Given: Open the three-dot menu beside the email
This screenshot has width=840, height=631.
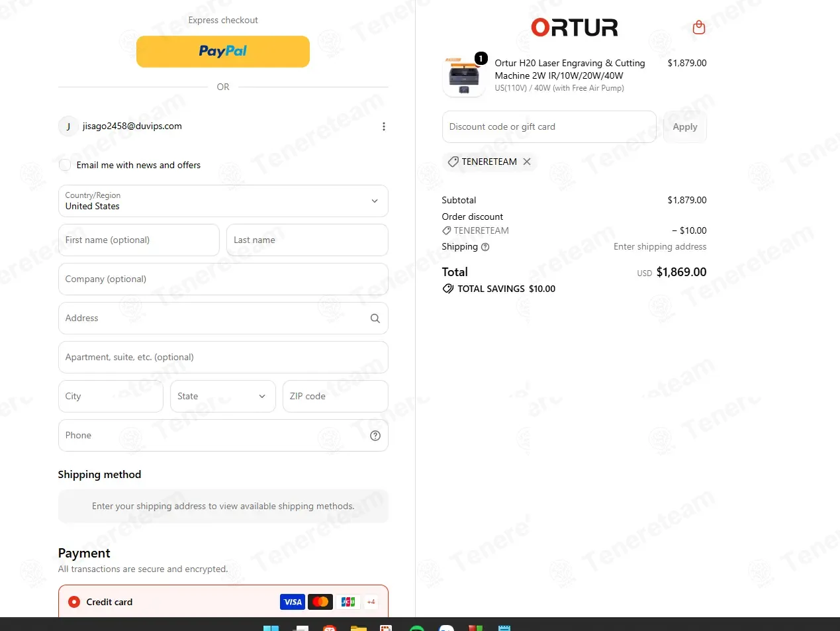Looking at the screenshot, I should click(x=384, y=126).
